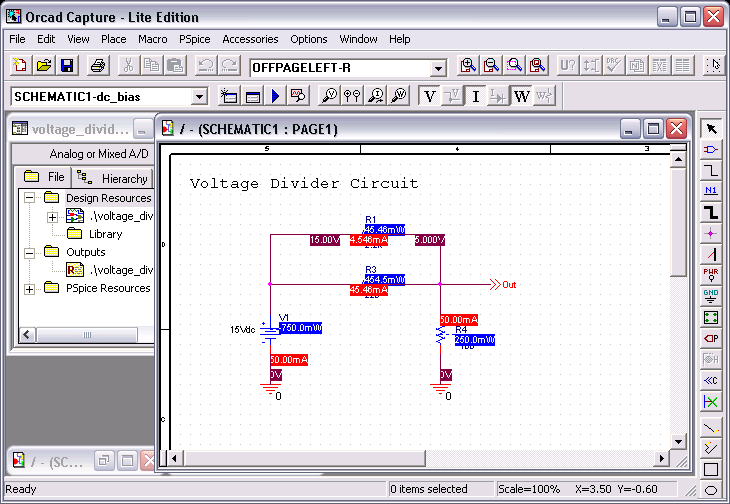This screenshot has height=504, width=730.
Task: Expand the .\voltage_div design node
Action: 52,217
